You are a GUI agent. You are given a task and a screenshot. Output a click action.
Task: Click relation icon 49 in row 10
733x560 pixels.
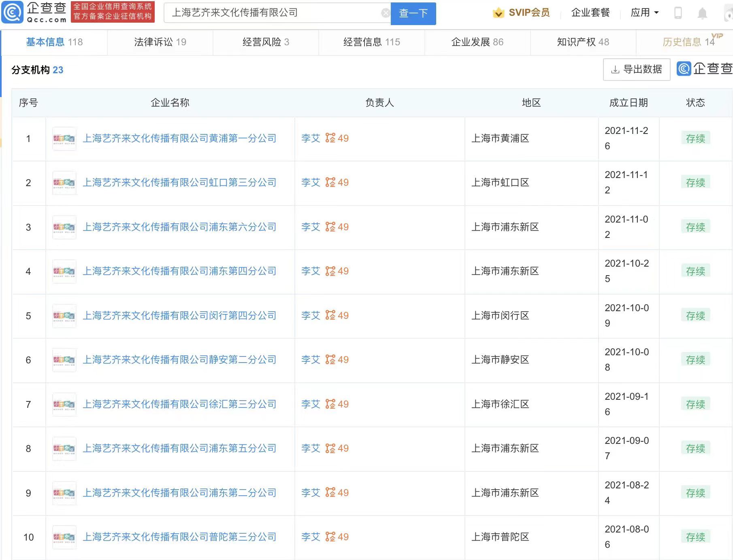click(x=337, y=537)
